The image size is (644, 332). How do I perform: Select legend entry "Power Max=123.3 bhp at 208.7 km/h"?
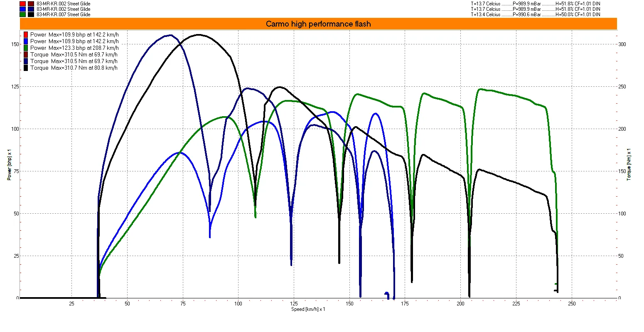pos(74,48)
